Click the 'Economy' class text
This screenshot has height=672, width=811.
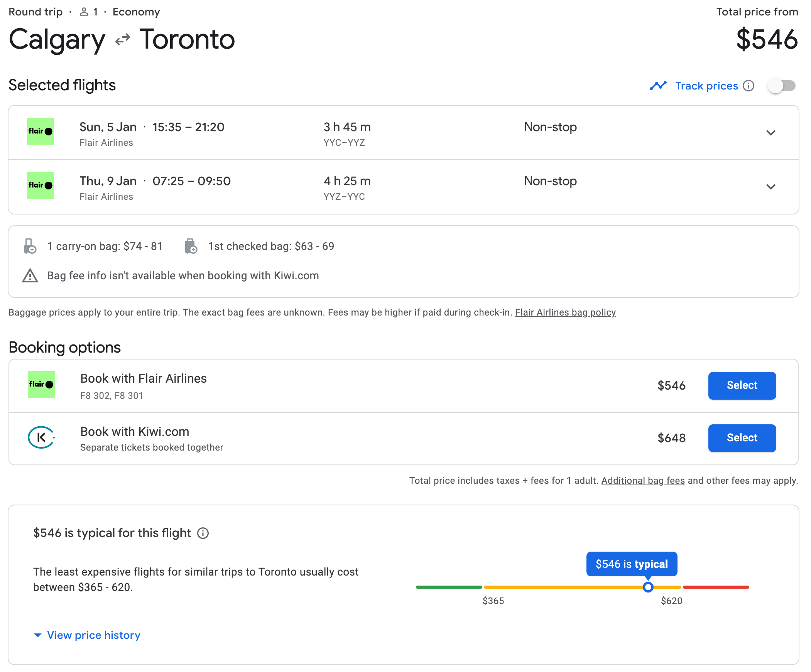click(136, 12)
